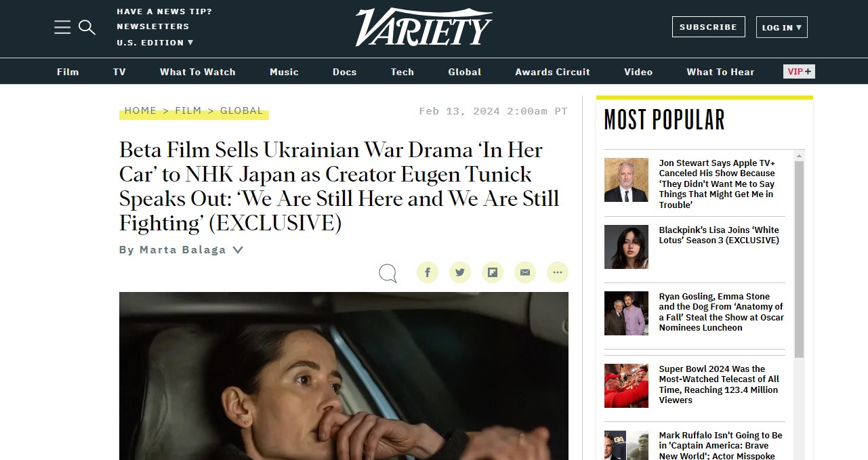This screenshot has width=868, height=460.
Task: Expand author Marta Balaga details chevron
Action: point(238,249)
